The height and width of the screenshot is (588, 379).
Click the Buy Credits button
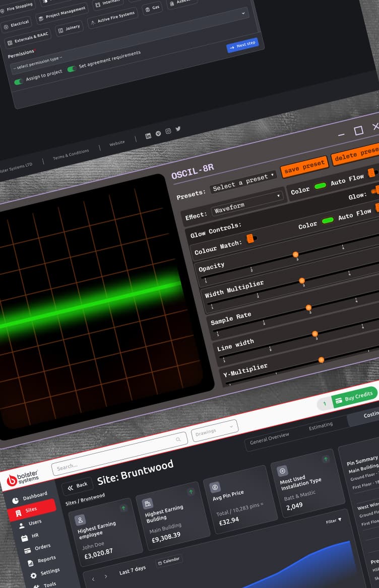(x=354, y=397)
